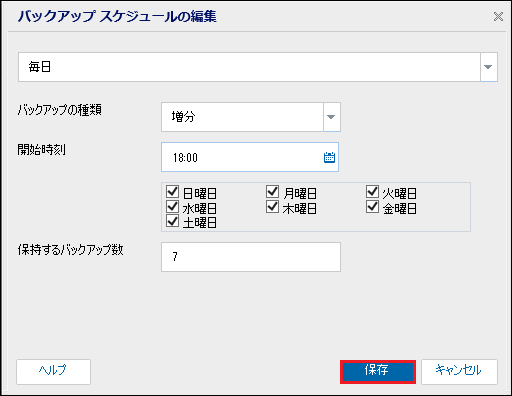Click the 保存 button
The width and height of the screenshot is (512, 396).
pos(378,372)
